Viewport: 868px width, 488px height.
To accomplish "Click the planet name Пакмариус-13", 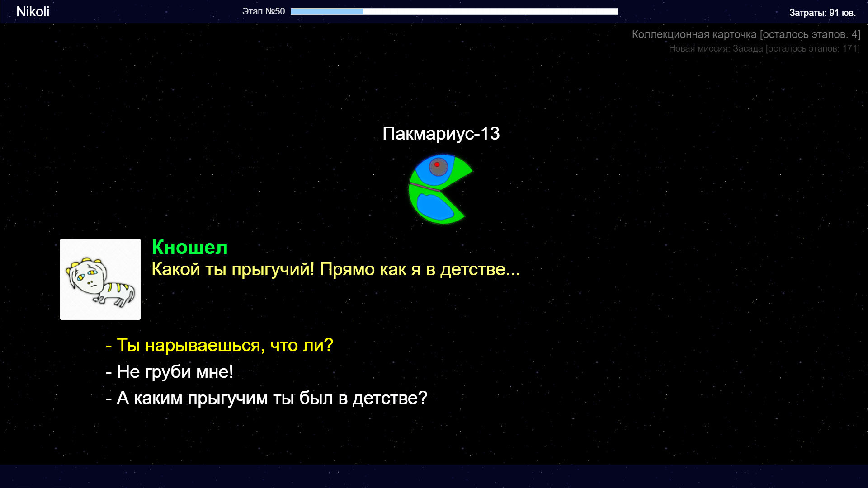I will [441, 134].
